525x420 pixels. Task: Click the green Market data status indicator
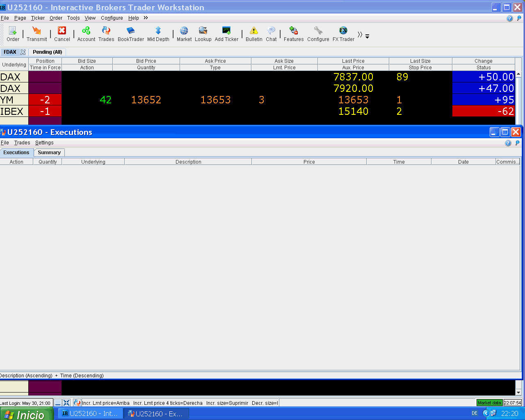(x=489, y=403)
